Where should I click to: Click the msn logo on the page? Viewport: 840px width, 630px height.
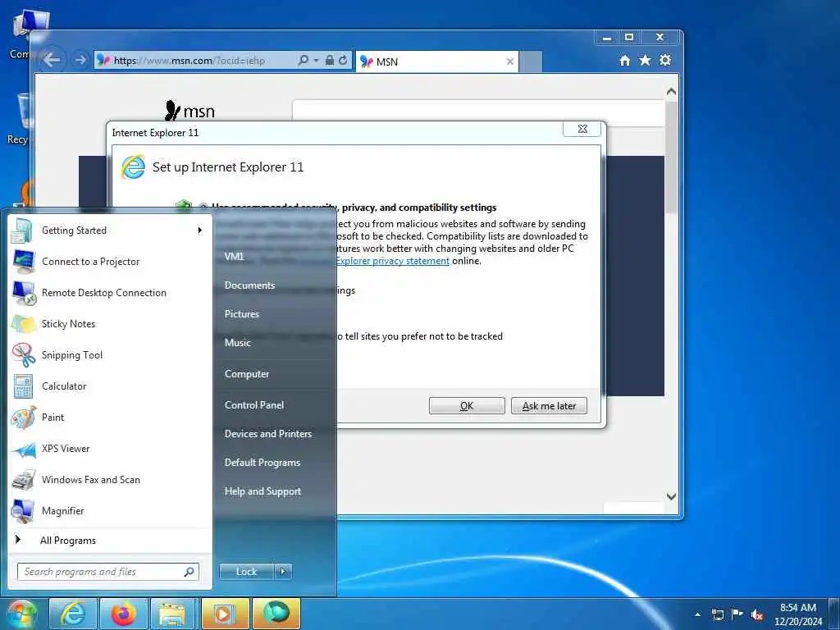click(190, 111)
